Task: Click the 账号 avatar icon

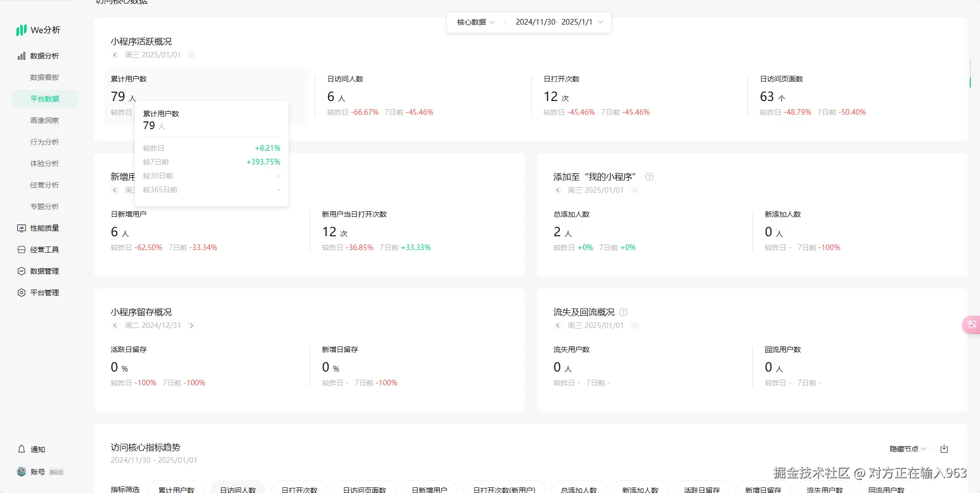Action: point(22,471)
